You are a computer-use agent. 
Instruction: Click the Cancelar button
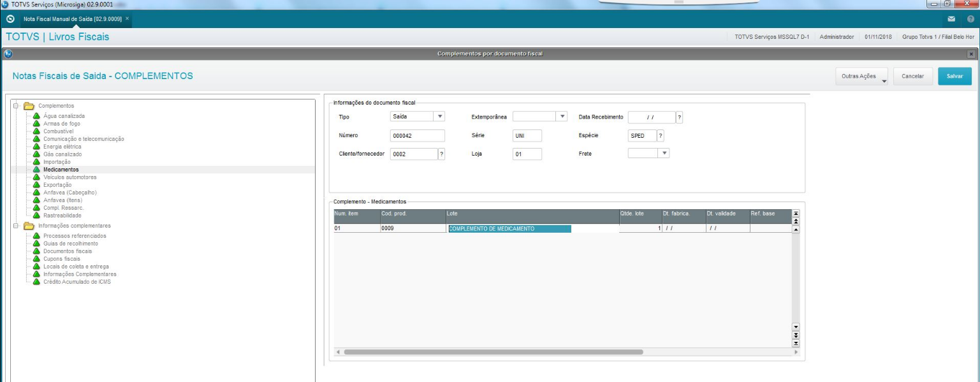coord(913,76)
